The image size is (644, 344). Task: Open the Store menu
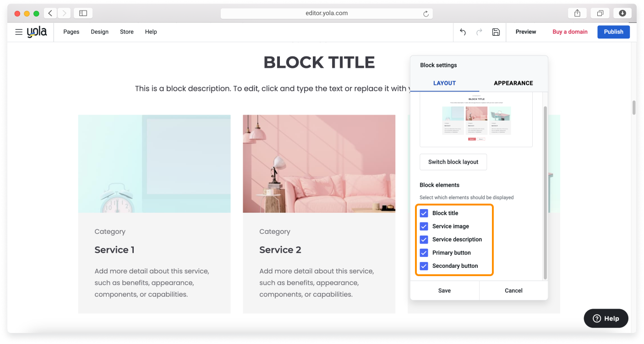(x=126, y=32)
